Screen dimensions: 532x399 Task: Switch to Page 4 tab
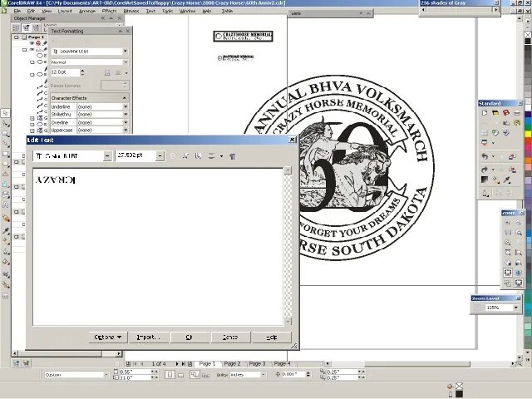coord(282,364)
